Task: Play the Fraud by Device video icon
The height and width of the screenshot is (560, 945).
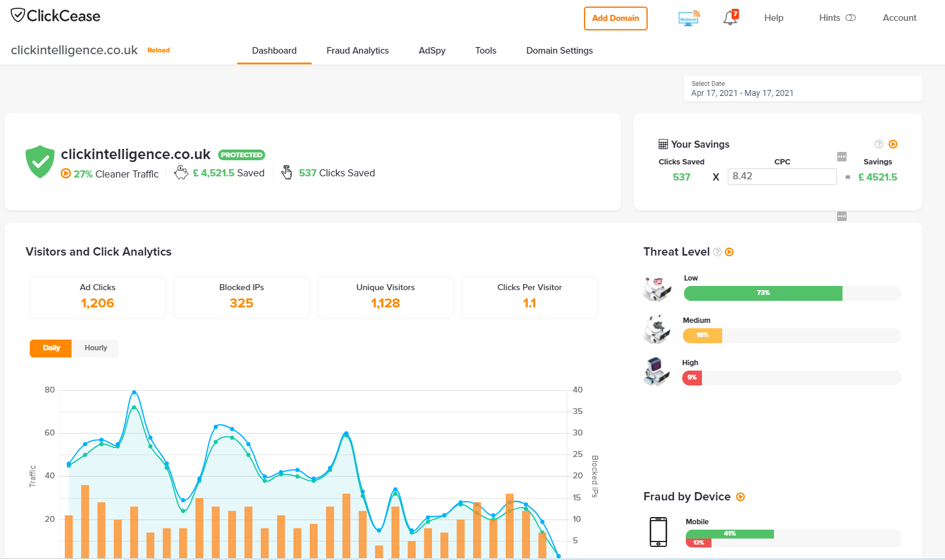Action: coord(741,497)
